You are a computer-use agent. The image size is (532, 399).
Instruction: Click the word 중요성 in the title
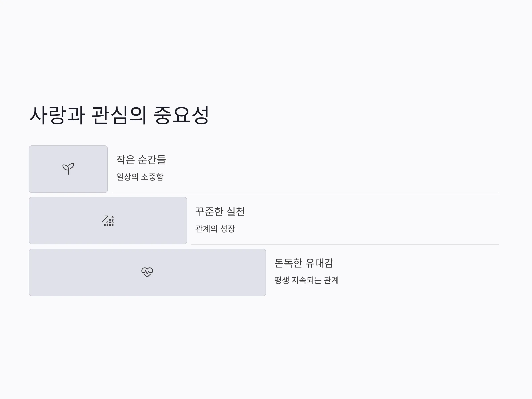pos(181,115)
